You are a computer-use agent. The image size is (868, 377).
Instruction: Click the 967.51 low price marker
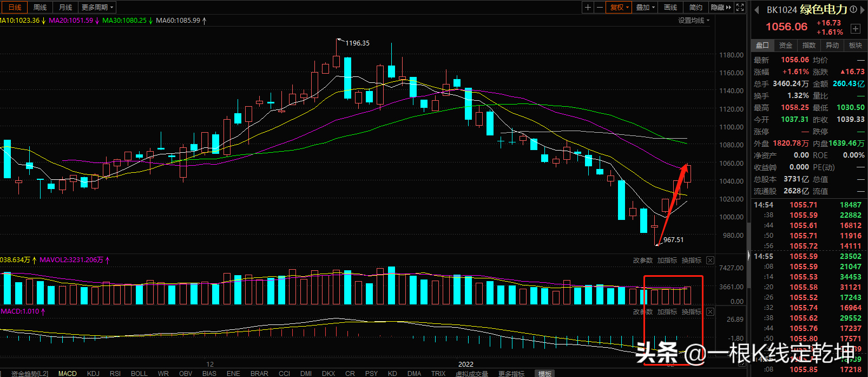coord(673,240)
